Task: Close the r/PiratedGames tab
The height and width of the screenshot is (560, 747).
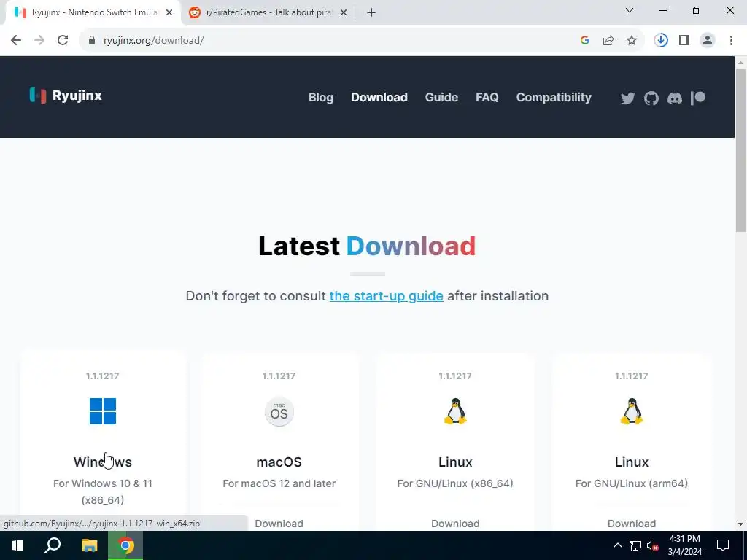Action: pos(344,13)
